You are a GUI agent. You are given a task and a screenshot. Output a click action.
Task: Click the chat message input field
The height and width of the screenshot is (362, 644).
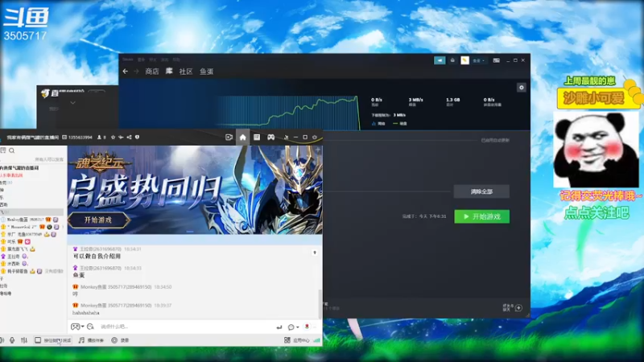click(185, 327)
